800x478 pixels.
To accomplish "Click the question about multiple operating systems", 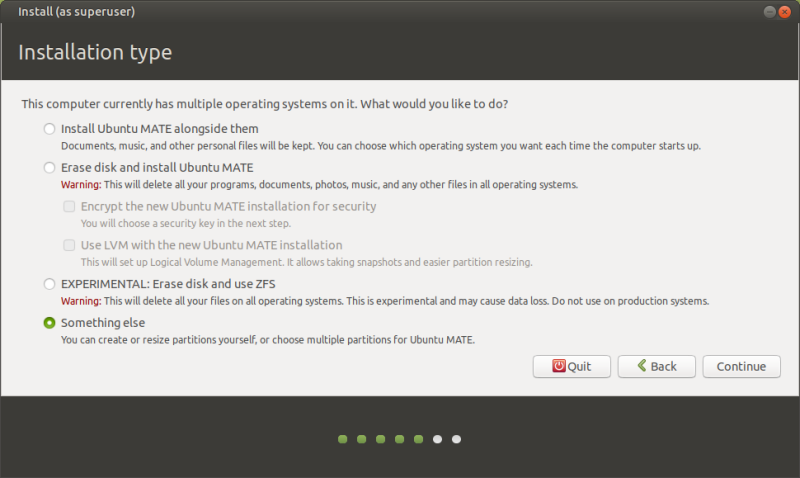I will [265, 104].
